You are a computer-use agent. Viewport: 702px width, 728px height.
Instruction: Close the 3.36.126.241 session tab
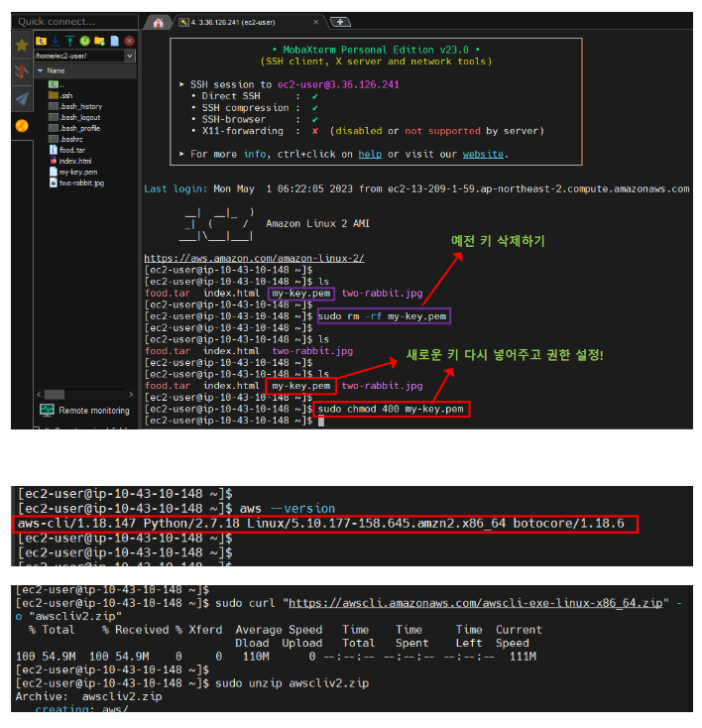tap(315, 22)
